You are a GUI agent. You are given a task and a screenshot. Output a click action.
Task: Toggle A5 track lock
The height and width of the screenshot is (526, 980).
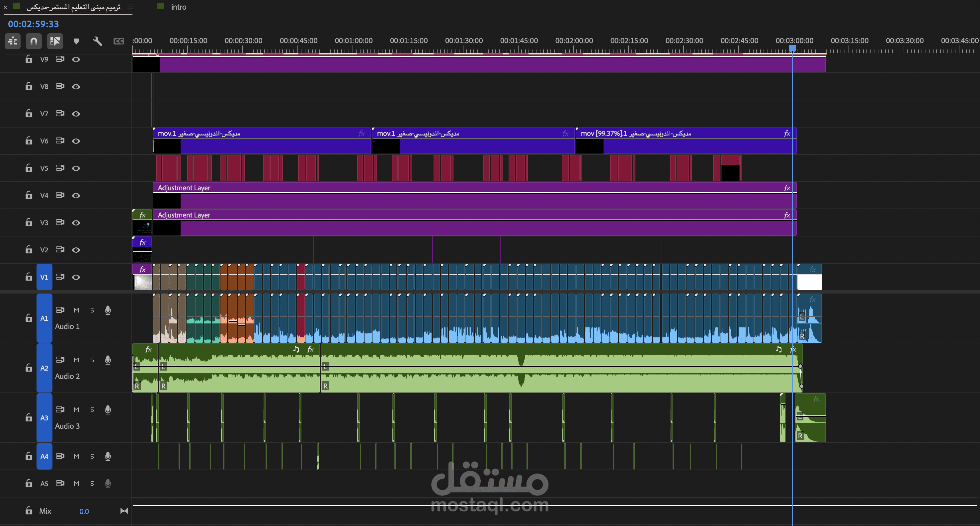[x=29, y=483]
